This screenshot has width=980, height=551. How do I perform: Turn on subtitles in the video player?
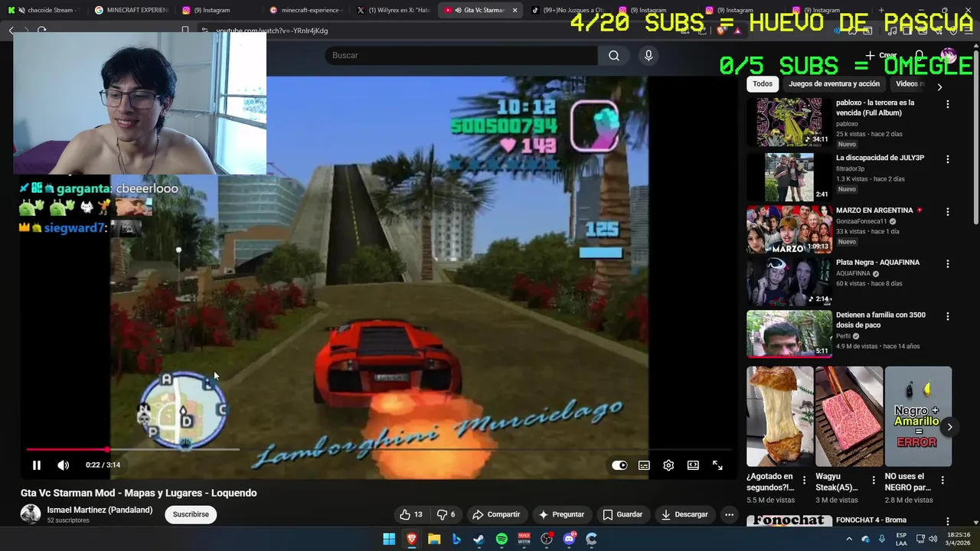point(644,465)
